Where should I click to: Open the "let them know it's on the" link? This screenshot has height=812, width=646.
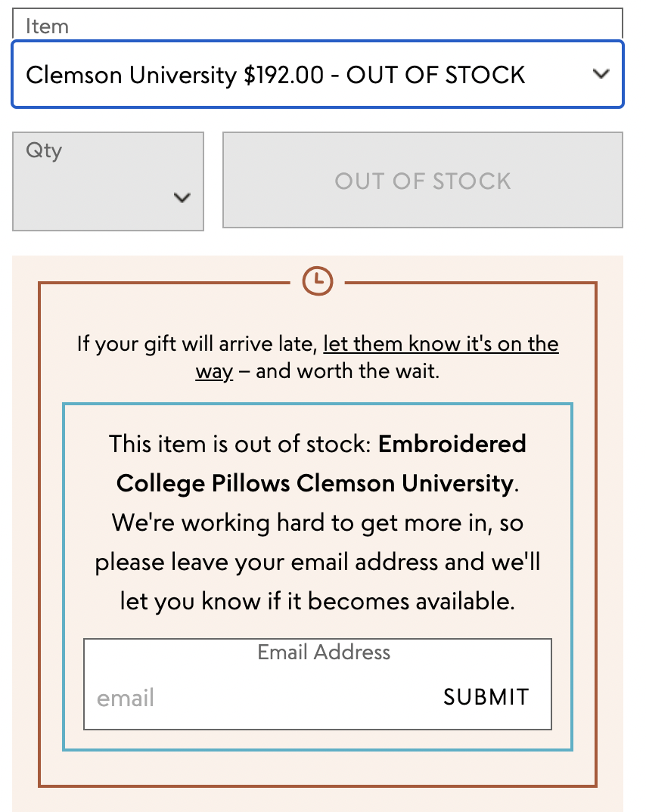coord(441,343)
